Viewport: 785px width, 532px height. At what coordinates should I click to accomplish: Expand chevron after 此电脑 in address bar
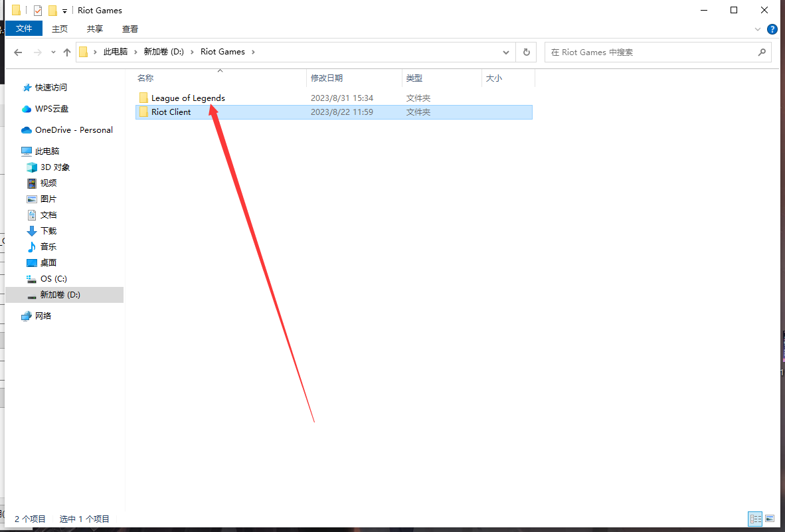pos(135,52)
